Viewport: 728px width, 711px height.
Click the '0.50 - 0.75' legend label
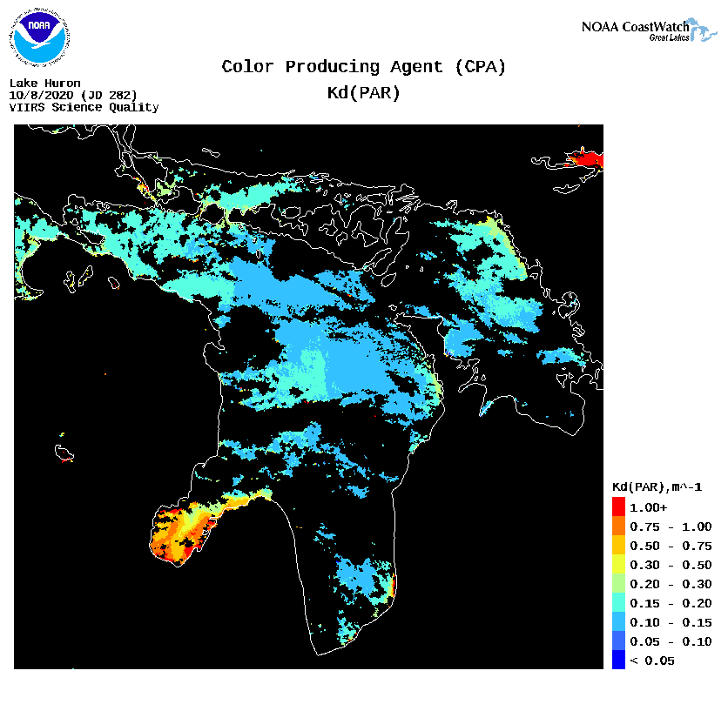point(671,546)
